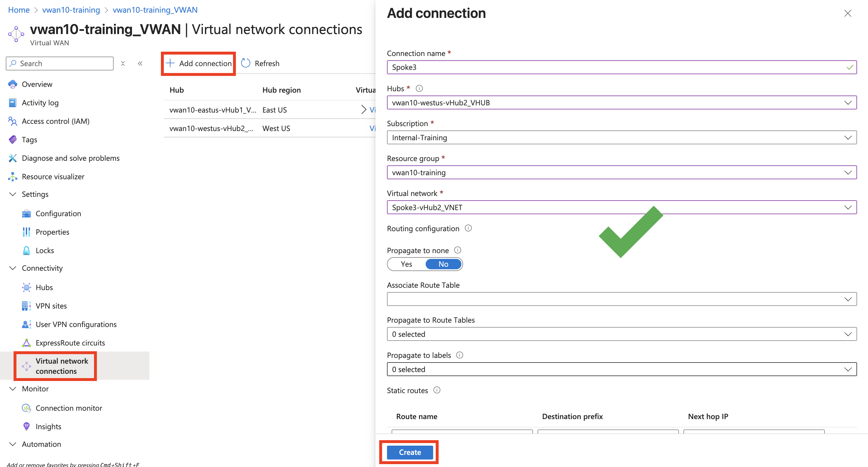This screenshot has width=868, height=467.
Task: Click the info icon next to Routing configuration
Action: point(468,228)
